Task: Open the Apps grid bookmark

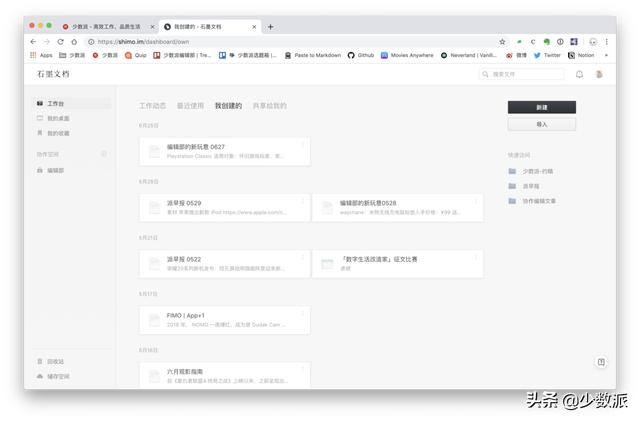Action: tap(41, 55)
